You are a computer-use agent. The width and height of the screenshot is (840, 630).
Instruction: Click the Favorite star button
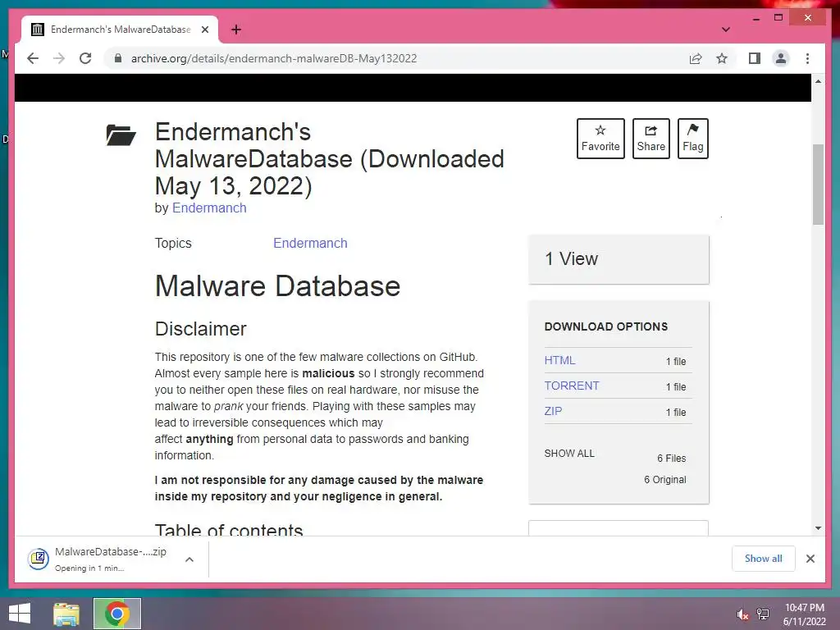(600, 138)
